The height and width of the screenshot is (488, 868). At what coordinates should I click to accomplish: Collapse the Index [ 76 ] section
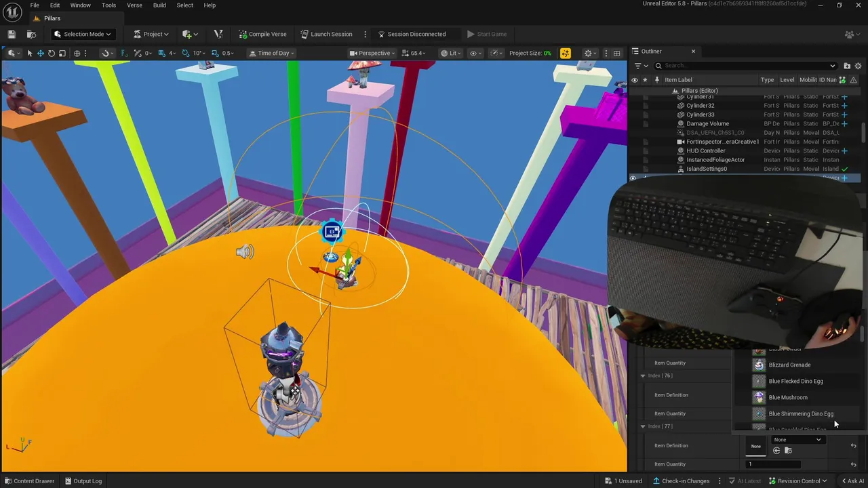643,375
